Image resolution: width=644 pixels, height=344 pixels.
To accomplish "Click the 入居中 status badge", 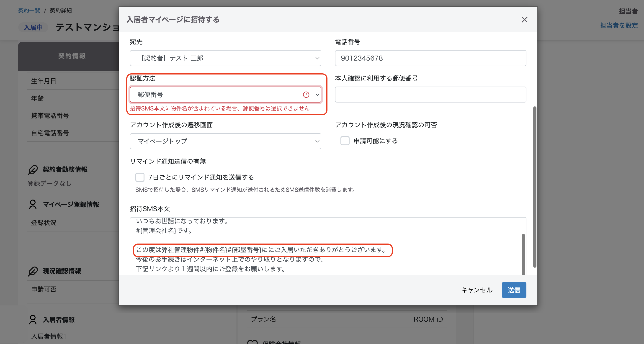I will (33, 27).
